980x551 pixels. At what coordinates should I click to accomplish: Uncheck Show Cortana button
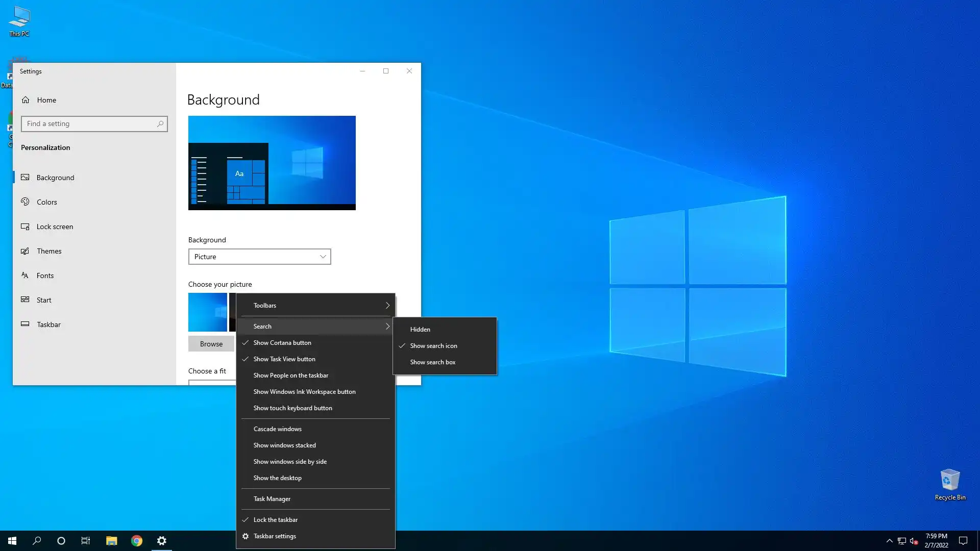click(282, 343)
